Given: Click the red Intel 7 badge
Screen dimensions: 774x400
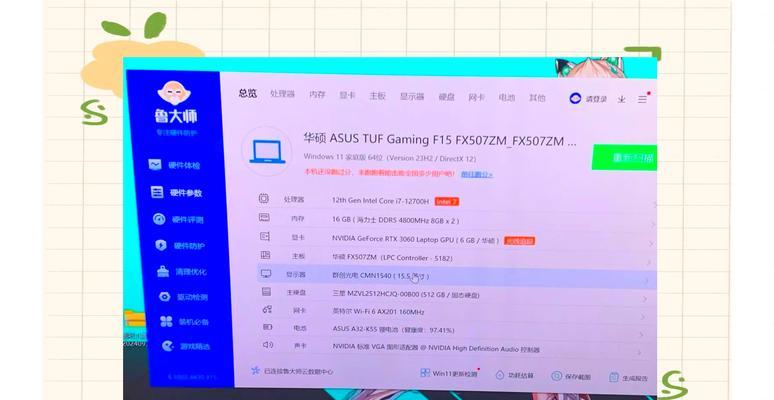Looking at the screenshot, I should [x=447, y=201].
